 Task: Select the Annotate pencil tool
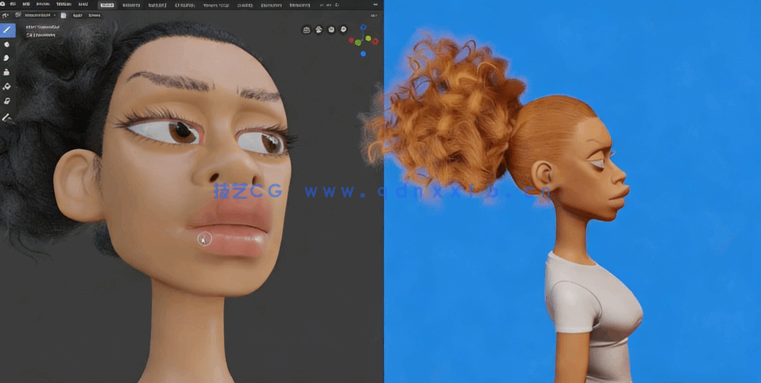click(7, 117)
